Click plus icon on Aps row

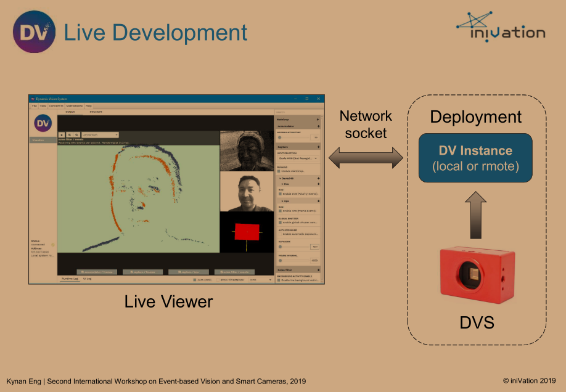pyautogui.click(x=318, y=201)
